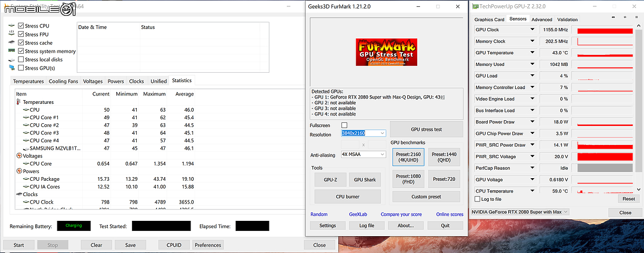Screen dimensions: 644x253
Task: Click the chip icon of CPU Clock row
Action: click(x=26, y=202)
